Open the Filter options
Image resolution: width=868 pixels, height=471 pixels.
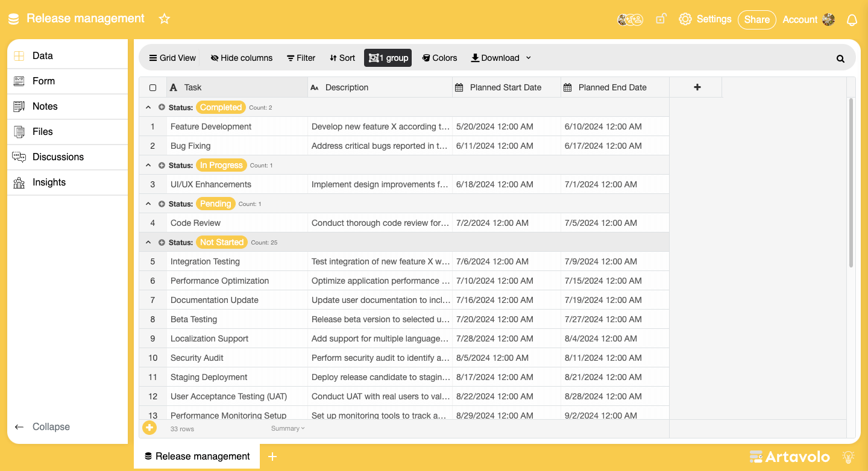301,58
